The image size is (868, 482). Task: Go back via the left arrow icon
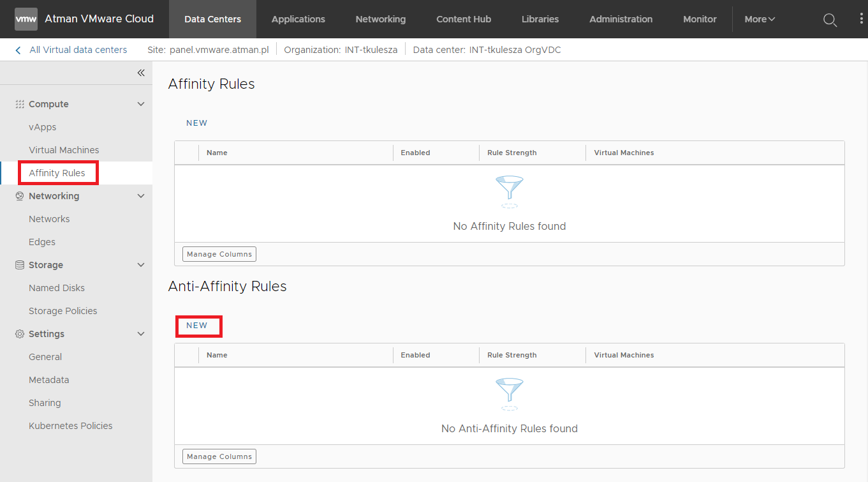18,50
